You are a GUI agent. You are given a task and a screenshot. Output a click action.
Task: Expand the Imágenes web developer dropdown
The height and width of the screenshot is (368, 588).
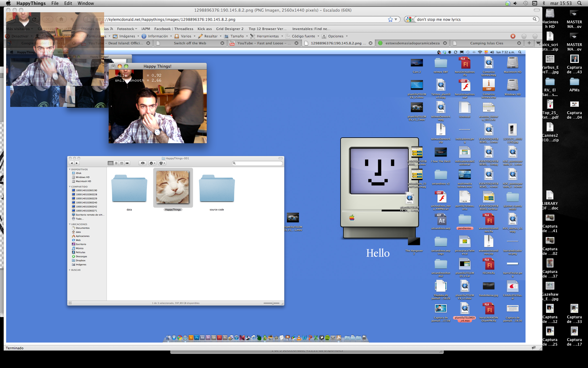(127, 36)
